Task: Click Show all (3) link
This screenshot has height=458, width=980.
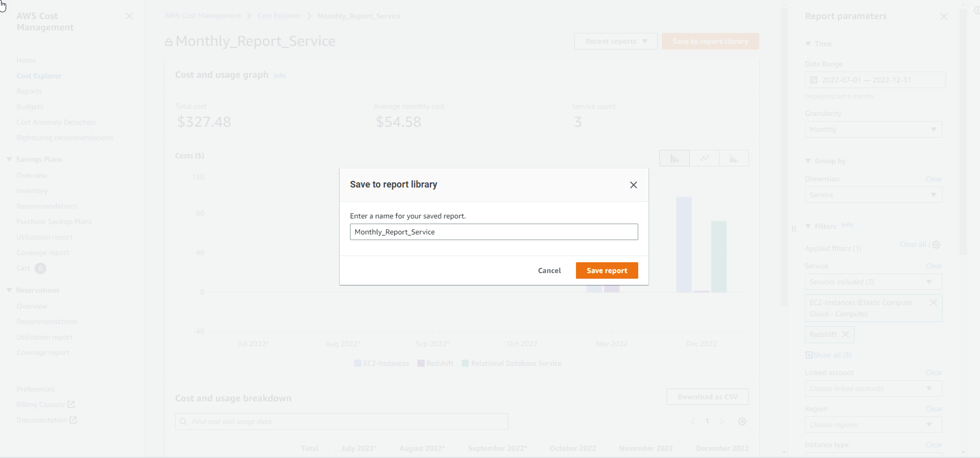Action: pos(829,355)
